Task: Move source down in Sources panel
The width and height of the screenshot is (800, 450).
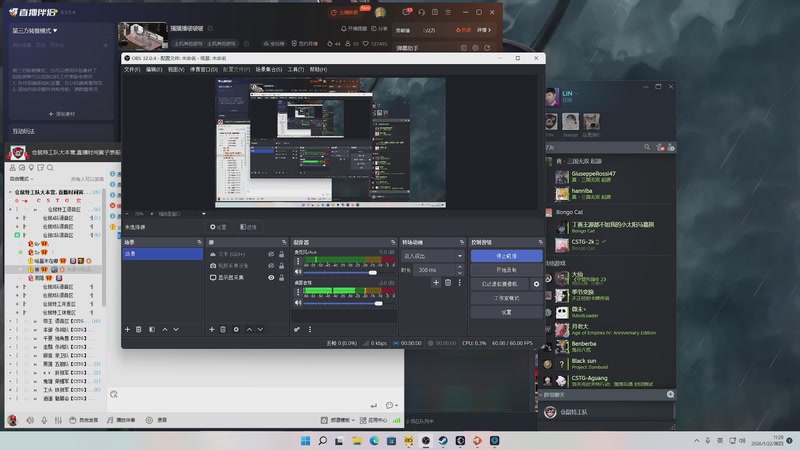Action: (x=260, y=330)
